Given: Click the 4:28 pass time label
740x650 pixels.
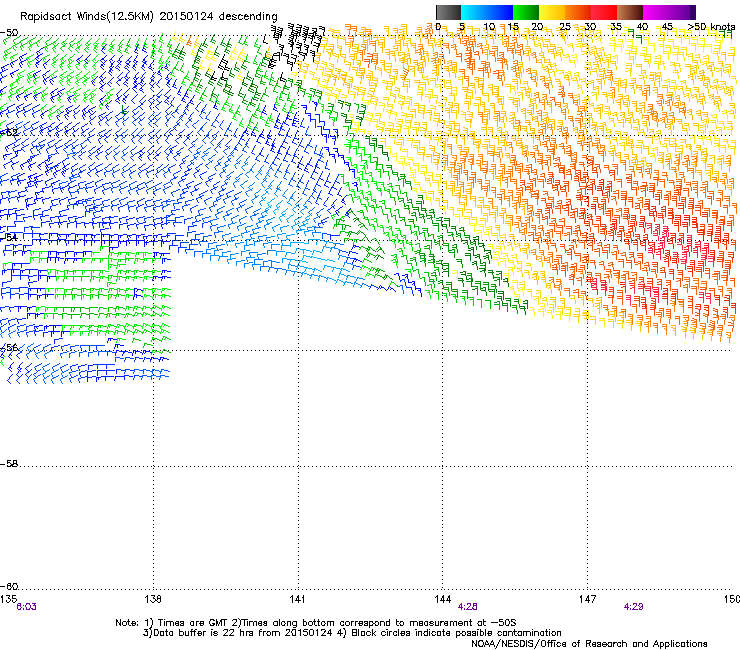Looking at the screenshot, I should (467, 607).
